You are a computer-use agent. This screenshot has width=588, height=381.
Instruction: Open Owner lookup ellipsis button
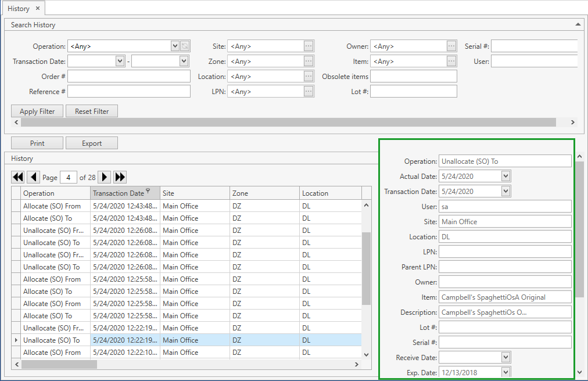(x=451, y=46)
